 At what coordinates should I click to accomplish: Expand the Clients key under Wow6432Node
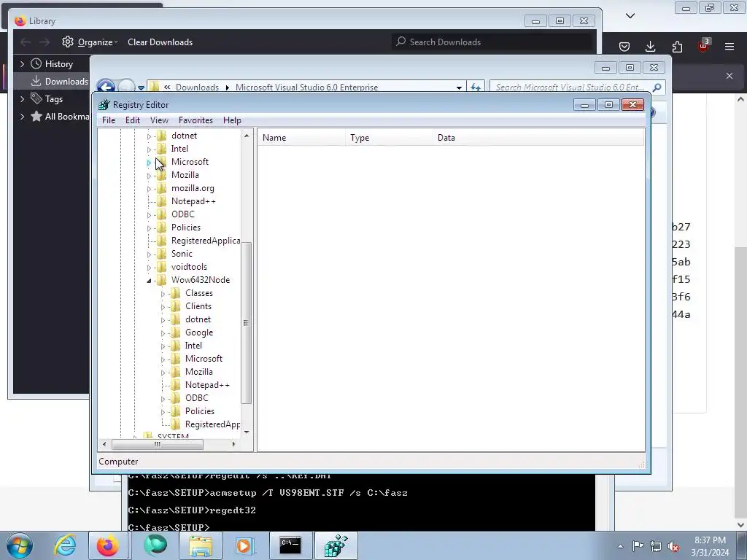pos(163,307)
